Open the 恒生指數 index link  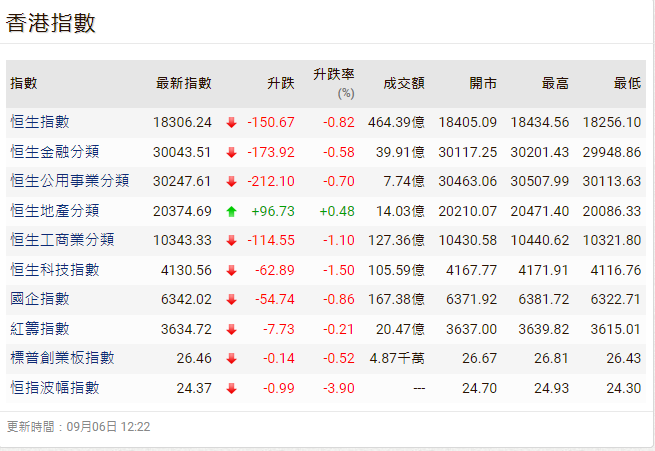tap(40, 122)
